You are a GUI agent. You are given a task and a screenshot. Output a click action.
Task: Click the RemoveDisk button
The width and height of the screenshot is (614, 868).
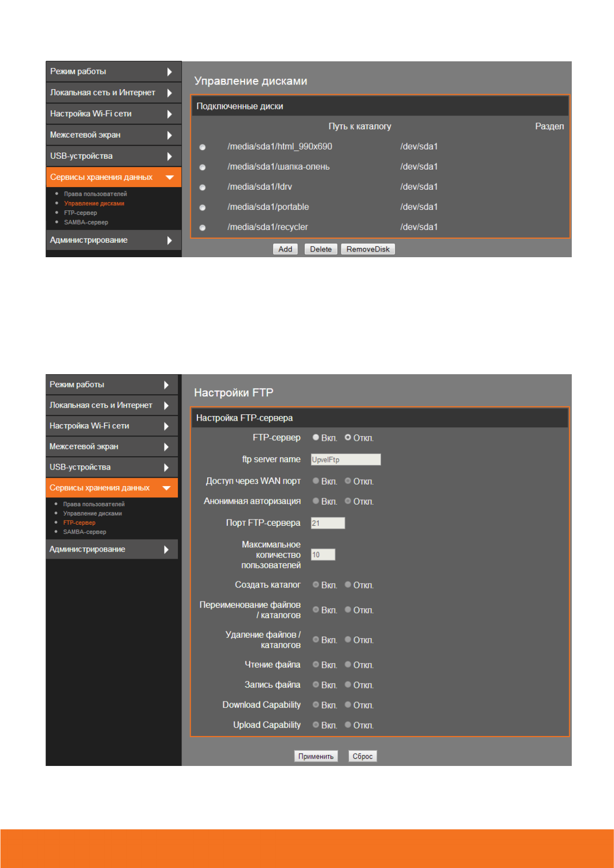coord(368,249)
